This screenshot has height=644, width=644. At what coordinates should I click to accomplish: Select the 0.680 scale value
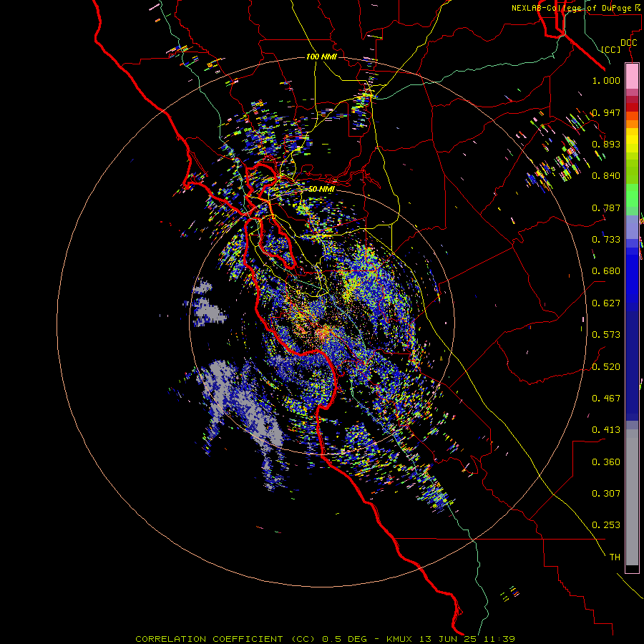[606, 271]
